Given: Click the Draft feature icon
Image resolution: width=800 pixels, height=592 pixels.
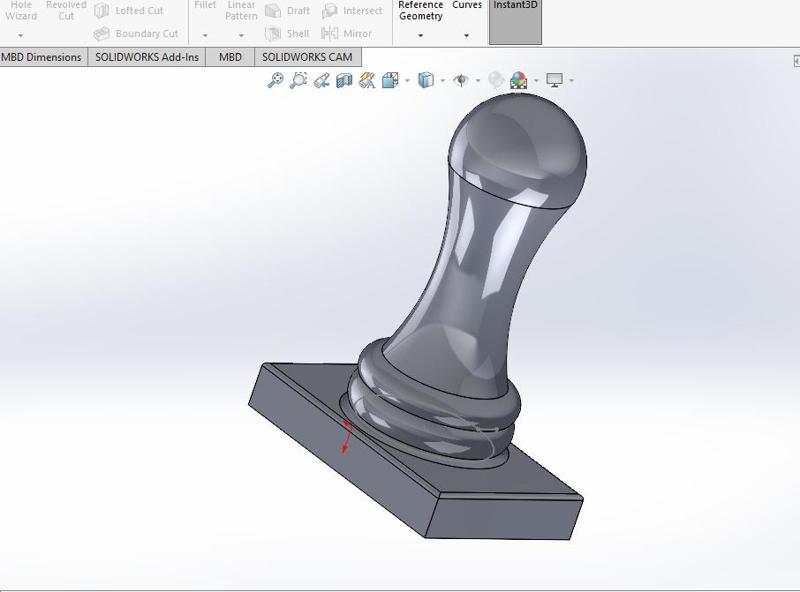Looking at the screenshot, I should pos(295,11).
